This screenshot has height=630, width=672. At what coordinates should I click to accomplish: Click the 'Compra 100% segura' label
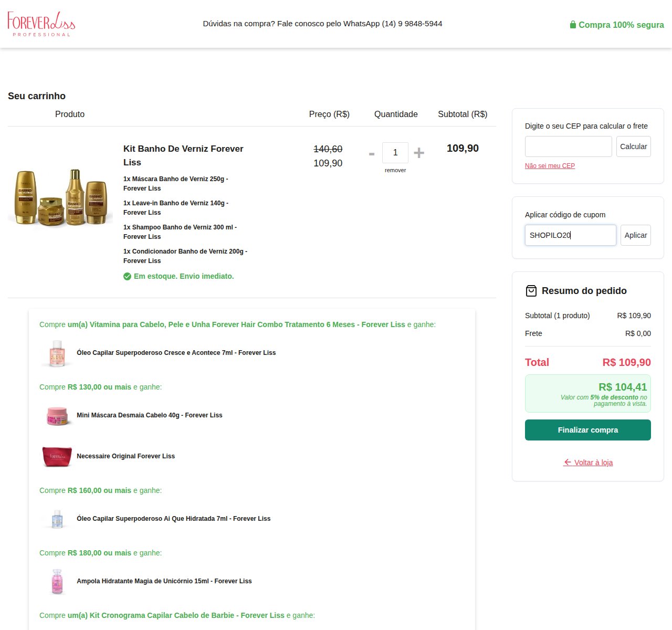[621, 25]
